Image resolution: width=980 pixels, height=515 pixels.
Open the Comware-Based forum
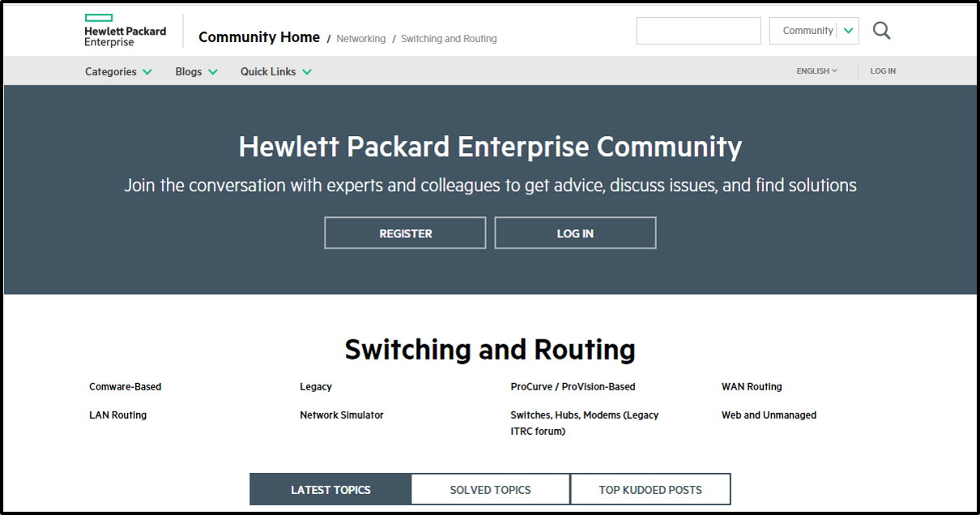126,387
